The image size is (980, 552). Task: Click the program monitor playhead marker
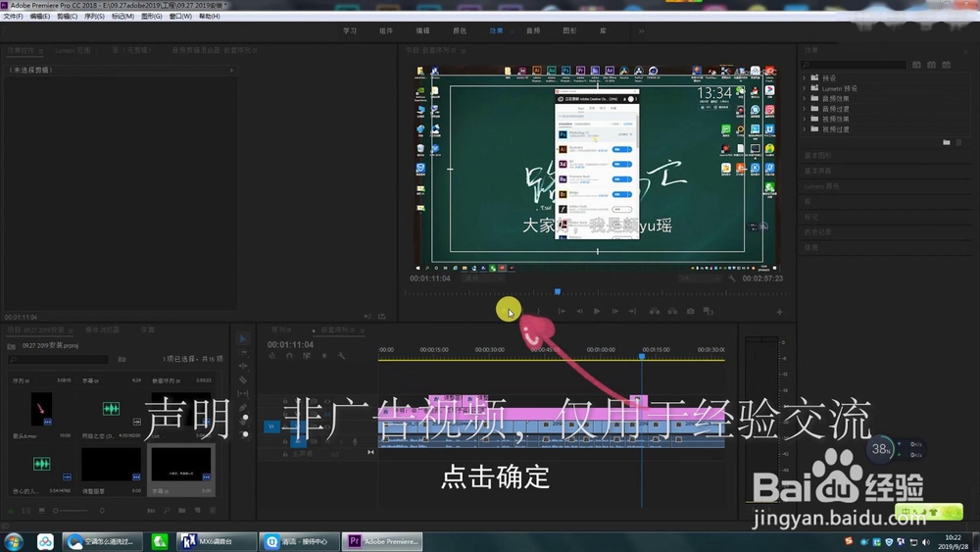tap(558, 291)
